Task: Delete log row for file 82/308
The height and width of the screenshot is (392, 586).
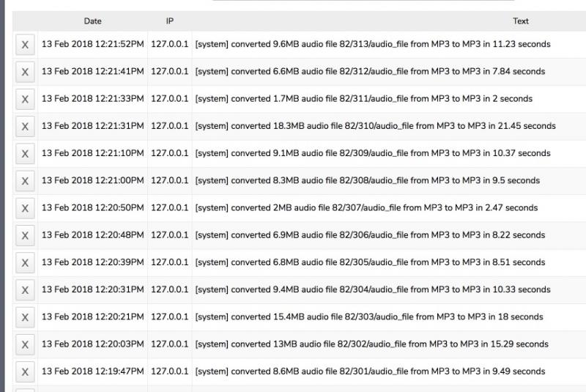Action: coord(25,181)
